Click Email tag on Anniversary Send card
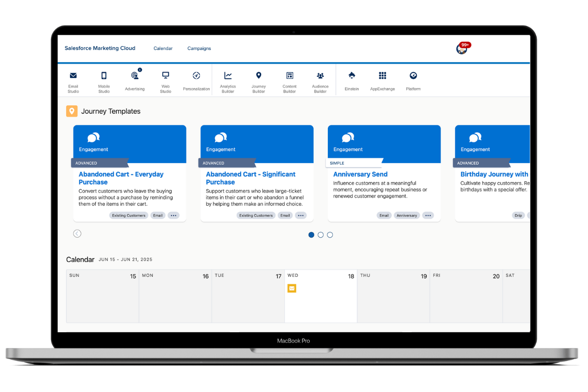The width and height of the screenshot is (588, 392). (x=384, y=215)
